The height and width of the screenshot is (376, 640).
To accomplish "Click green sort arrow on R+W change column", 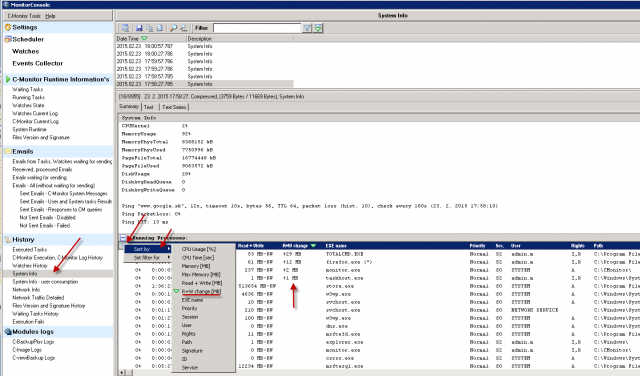I will tap(313, 246).
